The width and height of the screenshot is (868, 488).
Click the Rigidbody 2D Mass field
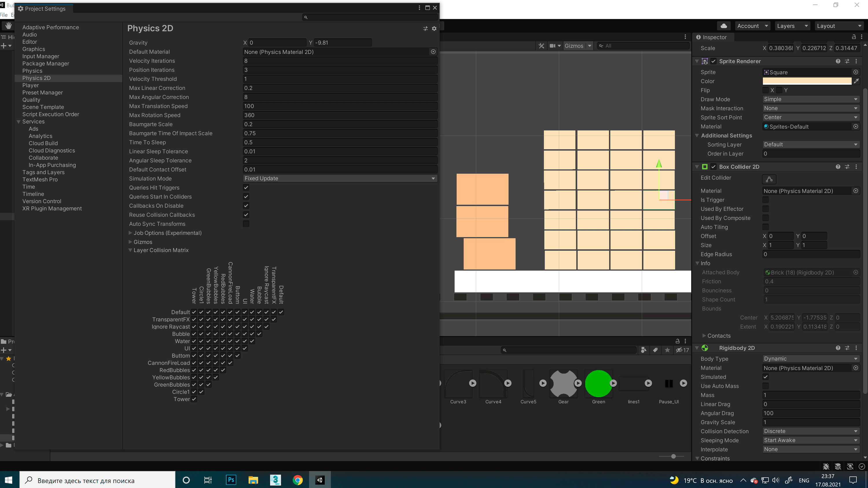pos(811,395)
